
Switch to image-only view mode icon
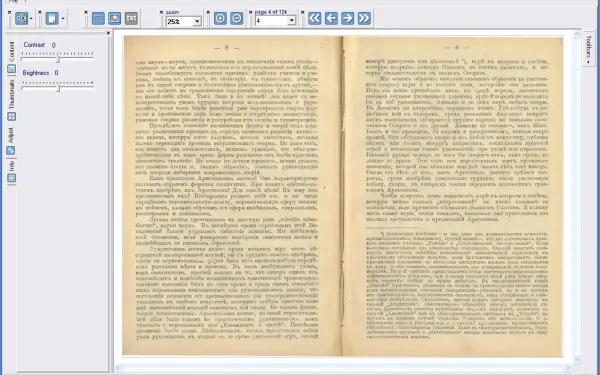coord(114,18)
